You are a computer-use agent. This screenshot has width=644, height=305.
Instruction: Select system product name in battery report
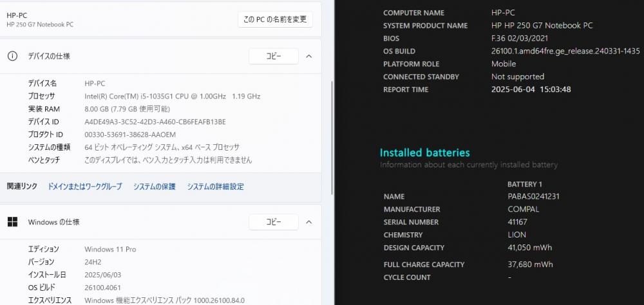(x=542, y=26)
